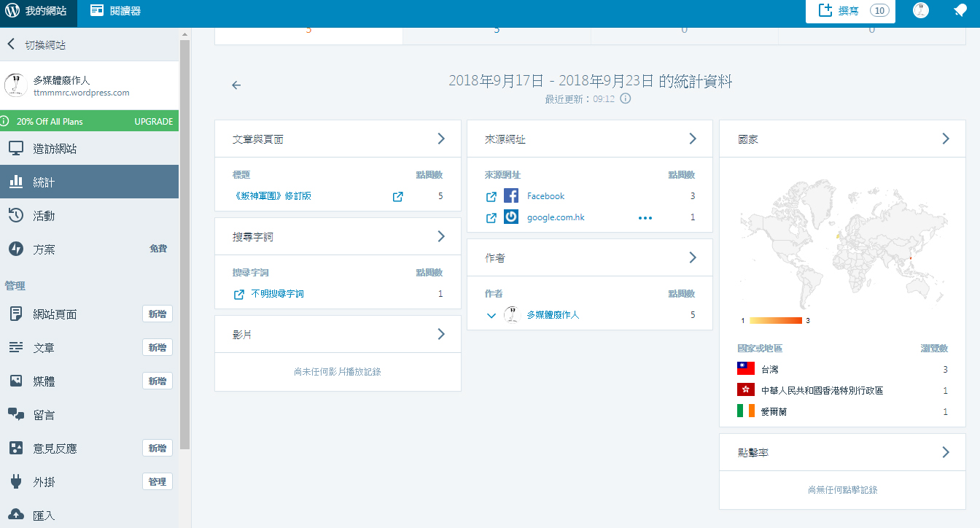Select 活動 in the sidebar
Screen dimensions: 980x528
(x=44, y=216)
